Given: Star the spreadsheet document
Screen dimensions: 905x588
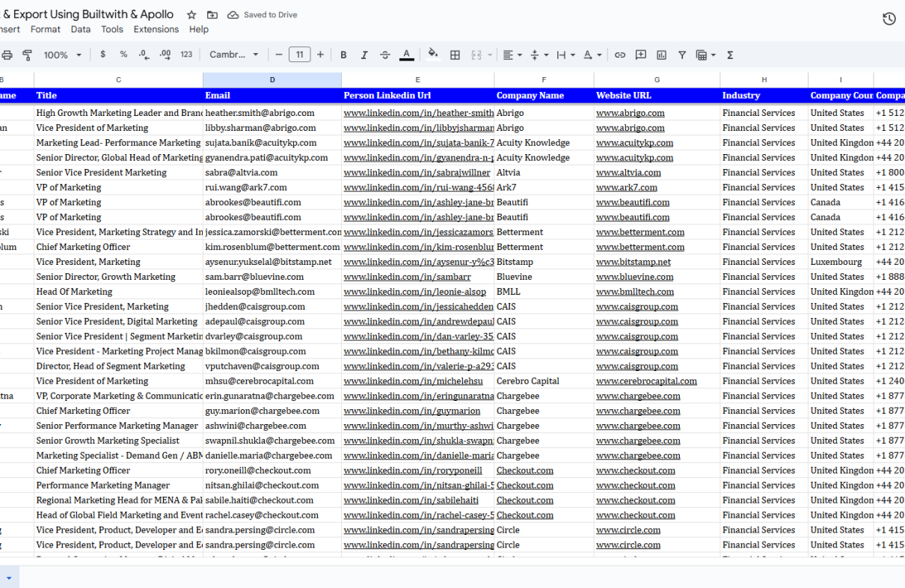Looking at the screenshot, I should coord(192,15).
